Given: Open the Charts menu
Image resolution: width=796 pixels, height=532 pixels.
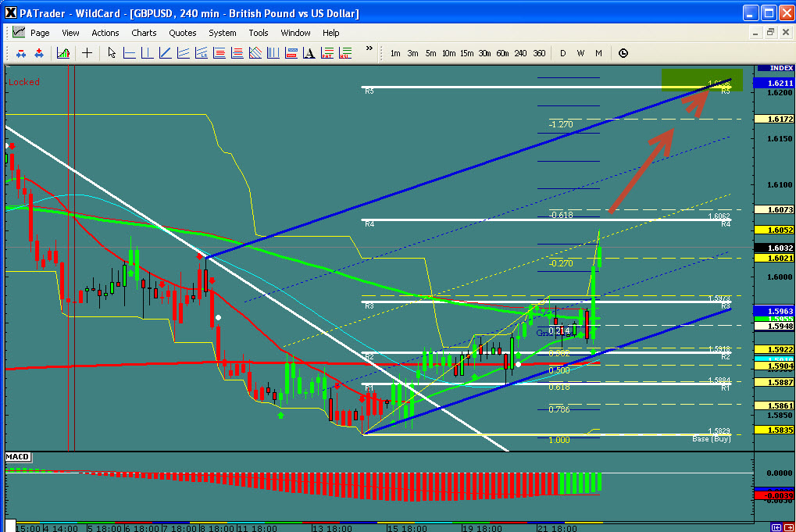Looking at the screenshot, I should pyautogui.click(x=144, y=33).
